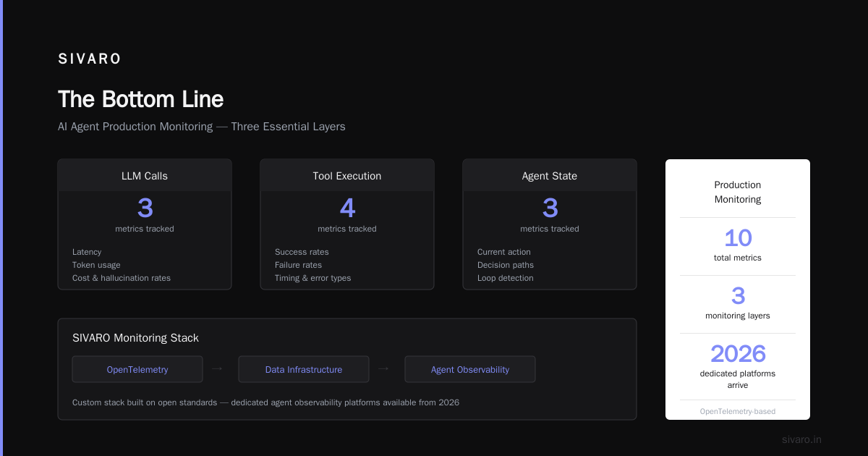Click the LLM Calls card header
The image size is (868, 456).
point(145,176)
